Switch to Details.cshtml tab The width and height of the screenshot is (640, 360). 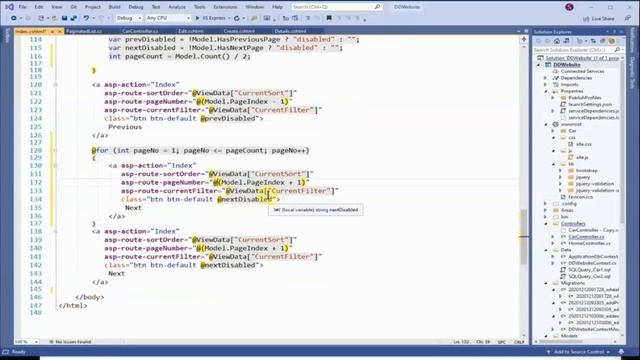click(290, 31)
